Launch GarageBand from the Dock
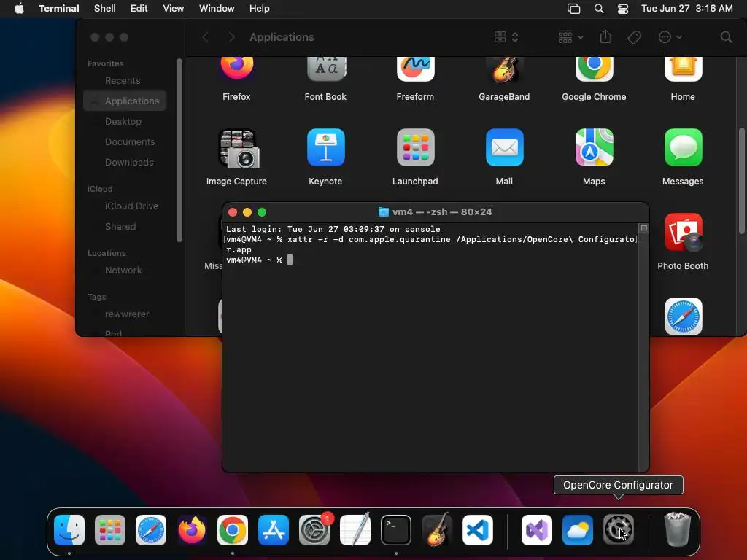Screen dimensions: 747x560 (437, 530)
